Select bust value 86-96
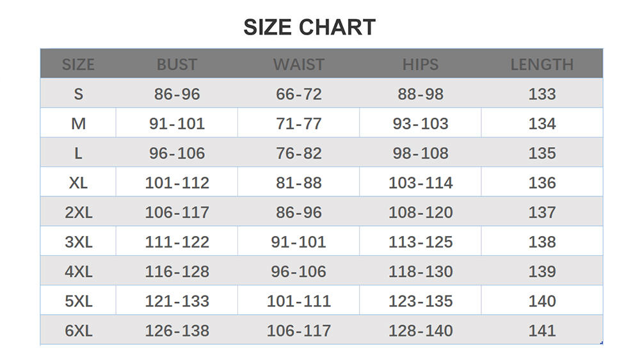The image size is (640, 364). click(x=177, y=94)
